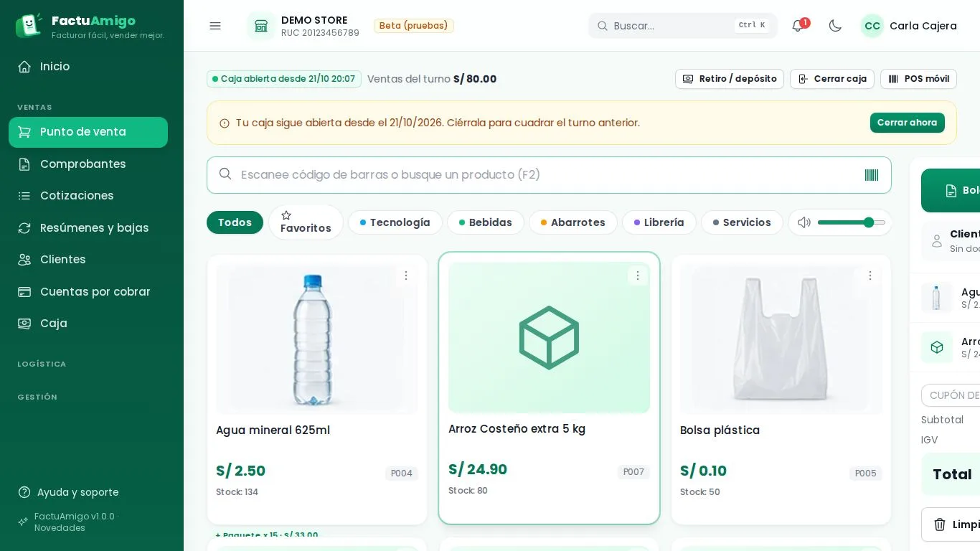Image resolution: width=980 pixels, height=551 pixels.
Task: Open Ayuda y soporte
Action: (69, 492)
